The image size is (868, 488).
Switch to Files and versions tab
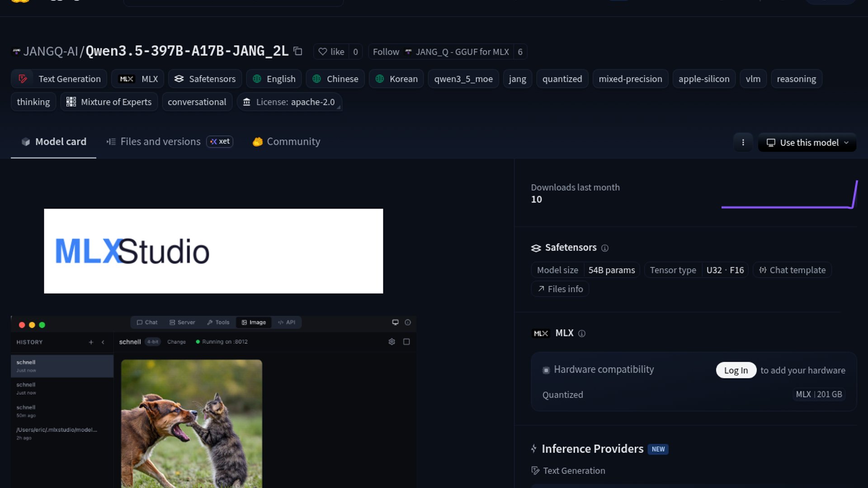[160, 141]
